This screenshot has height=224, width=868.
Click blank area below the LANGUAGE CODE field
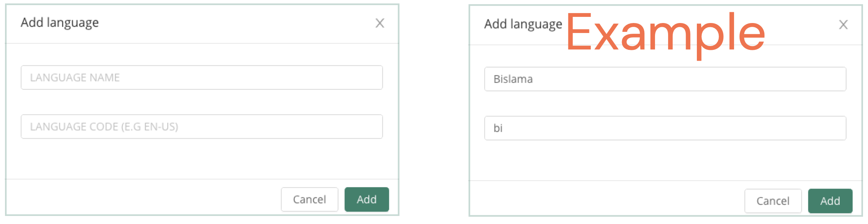pyautogui.click(x=201, y=159)
